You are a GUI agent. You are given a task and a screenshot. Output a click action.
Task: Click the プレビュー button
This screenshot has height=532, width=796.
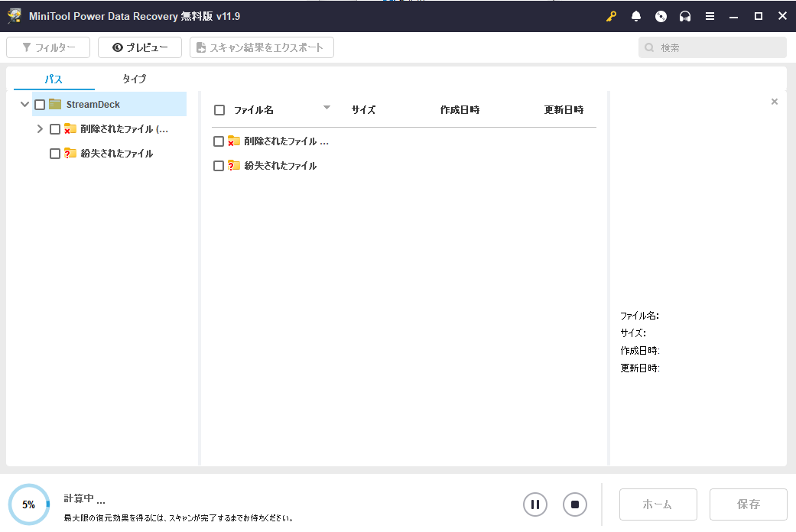(x=140, y=47)
